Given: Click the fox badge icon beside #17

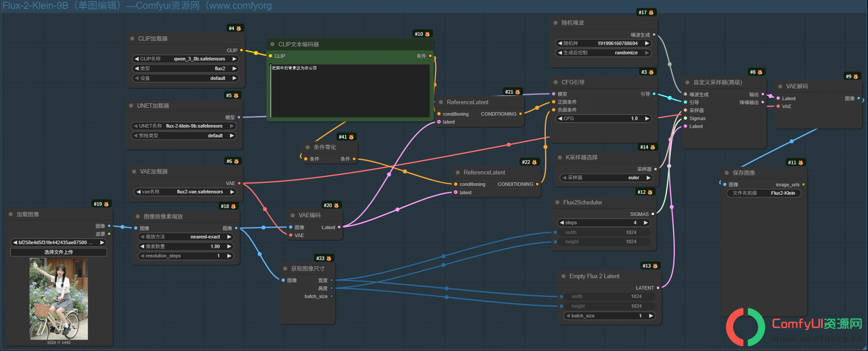Looking at the screenshot, I should coord(651,12).
